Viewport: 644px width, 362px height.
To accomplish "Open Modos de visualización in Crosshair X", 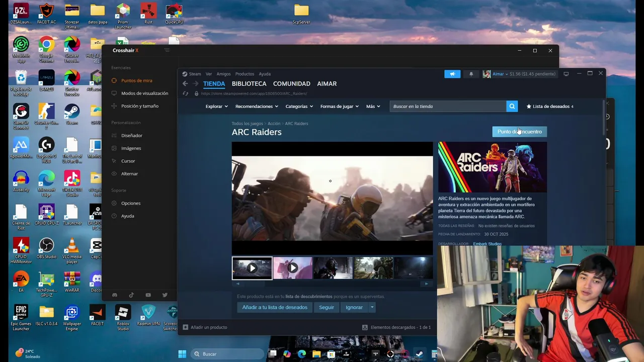I will click(x=144, y=93).
